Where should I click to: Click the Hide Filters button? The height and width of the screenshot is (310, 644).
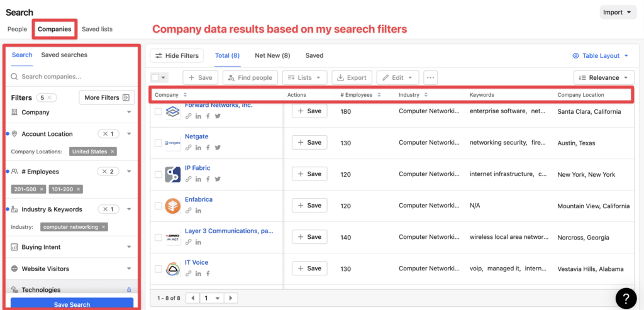point(177,56)
